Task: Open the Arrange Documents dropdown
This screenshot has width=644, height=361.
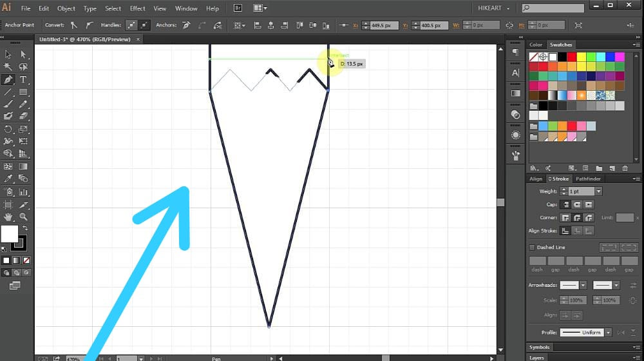Action: [x=260, y=8]
